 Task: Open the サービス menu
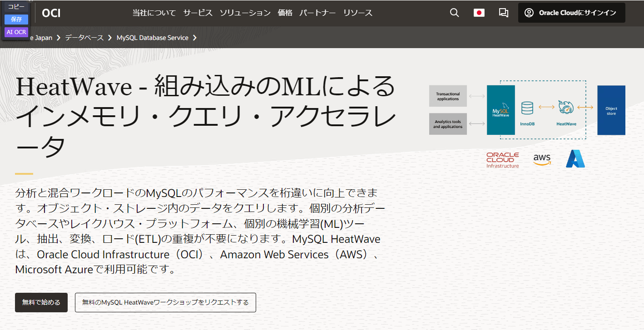198,13
